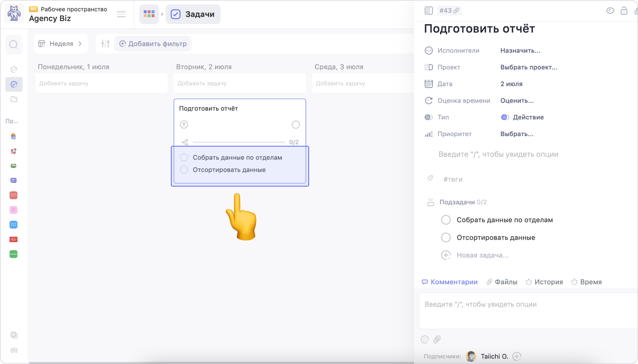638x364 pixels.
Task: Add subscriber with plus icon
Action: click(517, 357)
